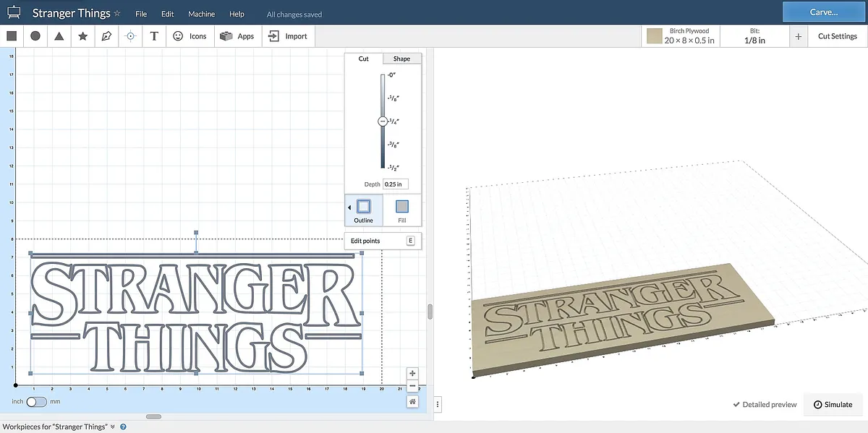This screenshot has width=868, height=433.
Task: Select the Circle shape tool
Action: pos(35,35)
